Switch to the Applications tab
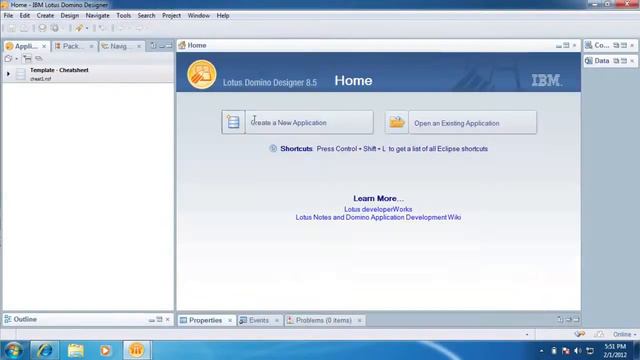The image size is (640, 360). point(26,46)
